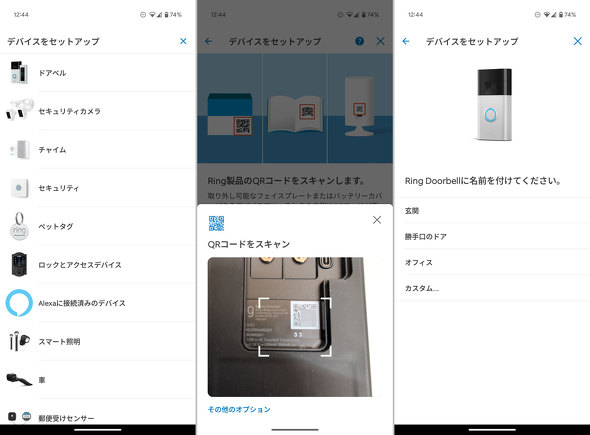Close the doorbell naming screen
This screenshot has width=590, height=435.
(x=578, y=41)
